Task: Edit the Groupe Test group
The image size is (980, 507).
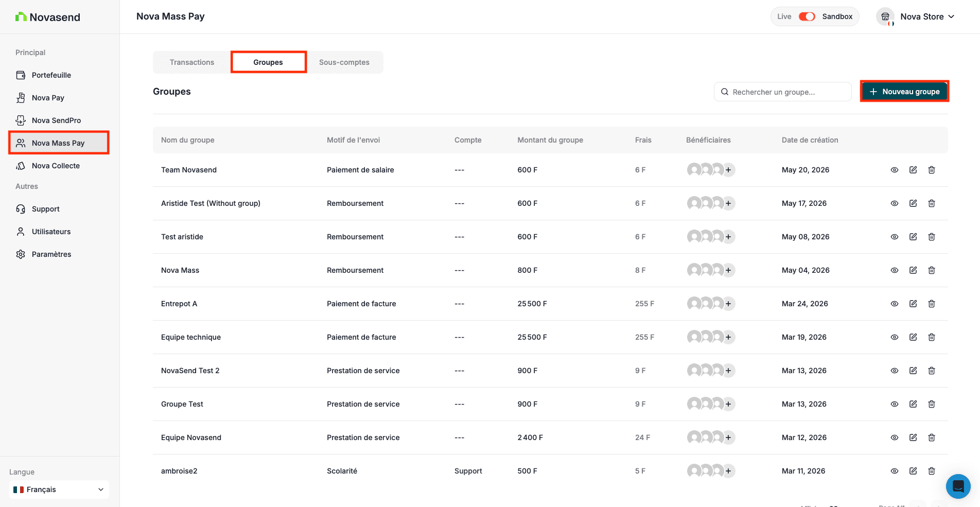Action: (x=913, y=404)
